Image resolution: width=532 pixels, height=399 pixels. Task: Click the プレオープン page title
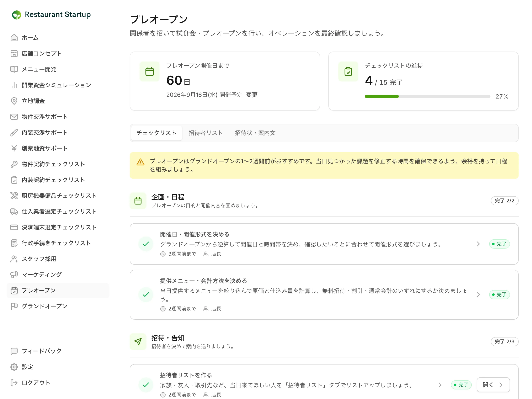pos(159,19)
